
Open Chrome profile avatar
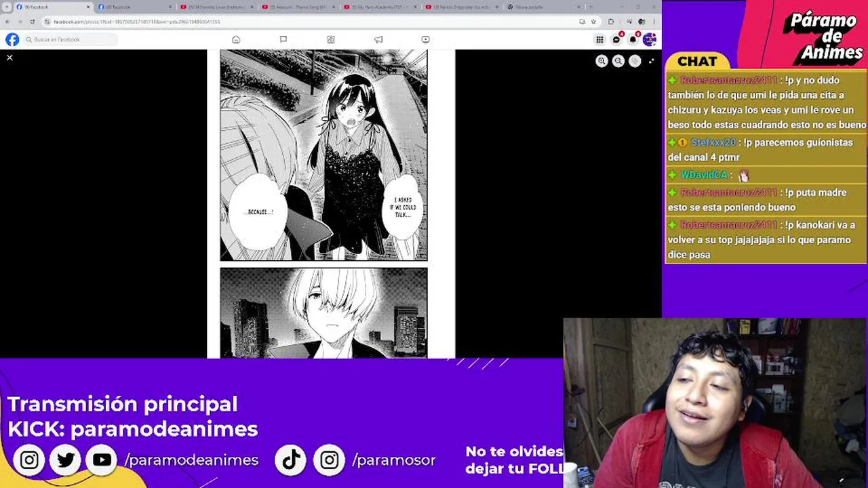642,22
